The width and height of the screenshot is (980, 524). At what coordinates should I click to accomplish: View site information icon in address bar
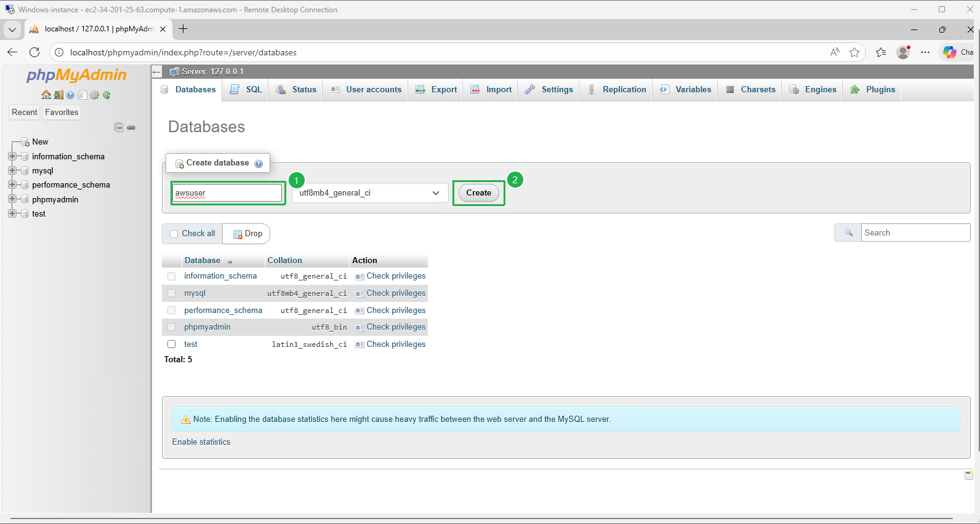[59, 52]
